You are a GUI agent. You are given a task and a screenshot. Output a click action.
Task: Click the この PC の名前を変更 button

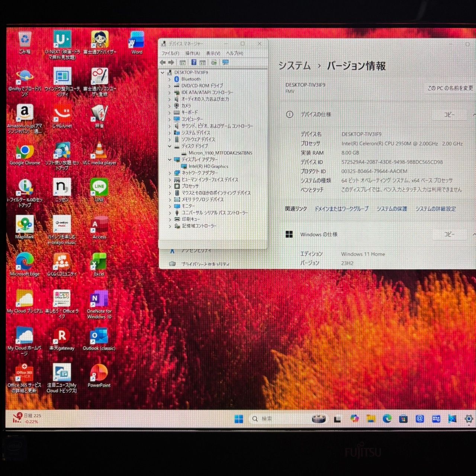pyautogui.click(x=450, y=88)
